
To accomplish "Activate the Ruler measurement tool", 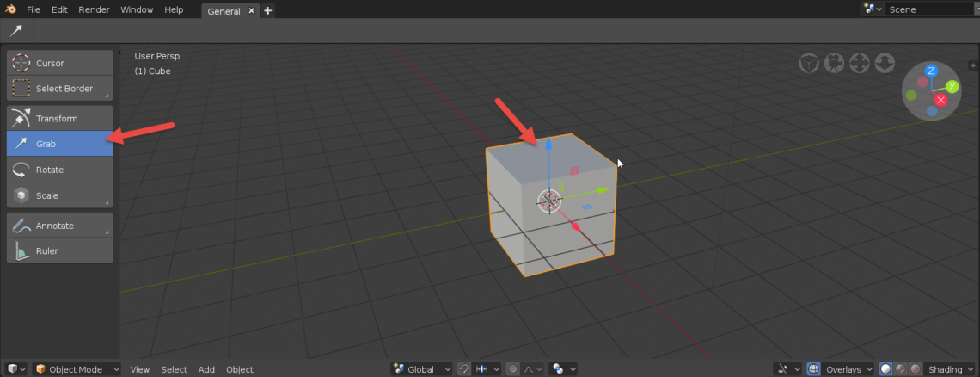I will click(x=59, y=251).
